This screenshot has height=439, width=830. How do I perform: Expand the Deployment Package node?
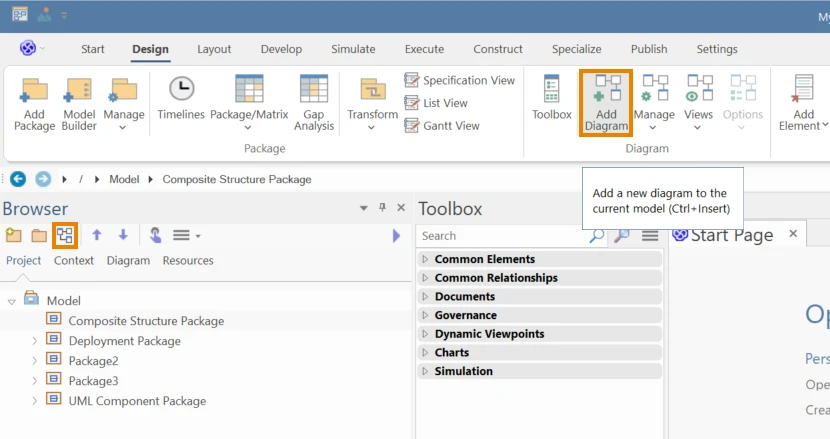34,341
